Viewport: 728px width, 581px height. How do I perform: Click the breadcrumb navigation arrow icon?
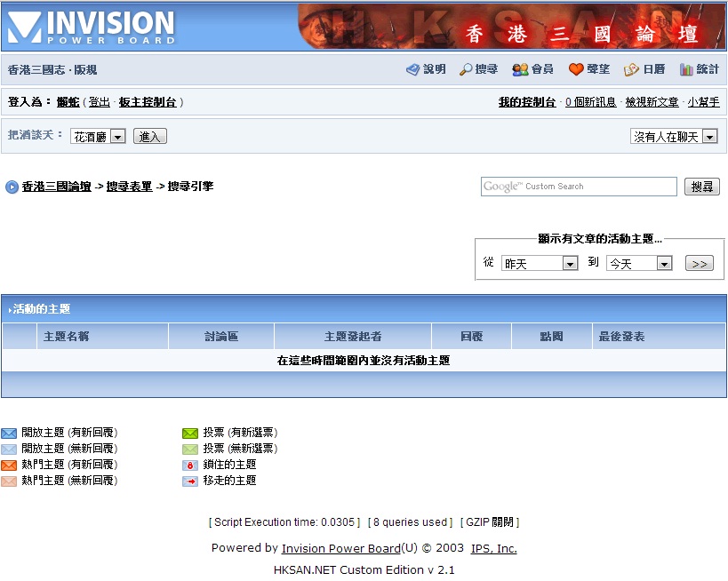[12, 187]
